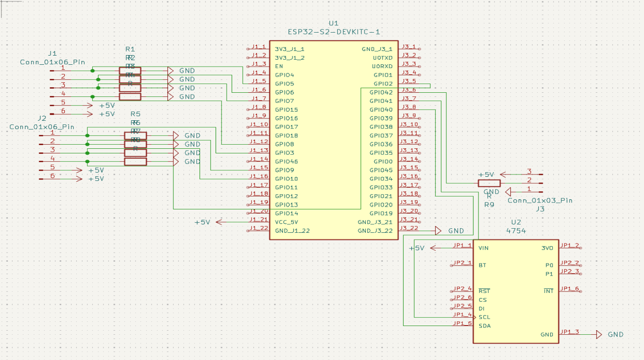Click the EN pin name on U1
Screen dimensions: 644x360
pyautogui.click(x=279, y=66)
